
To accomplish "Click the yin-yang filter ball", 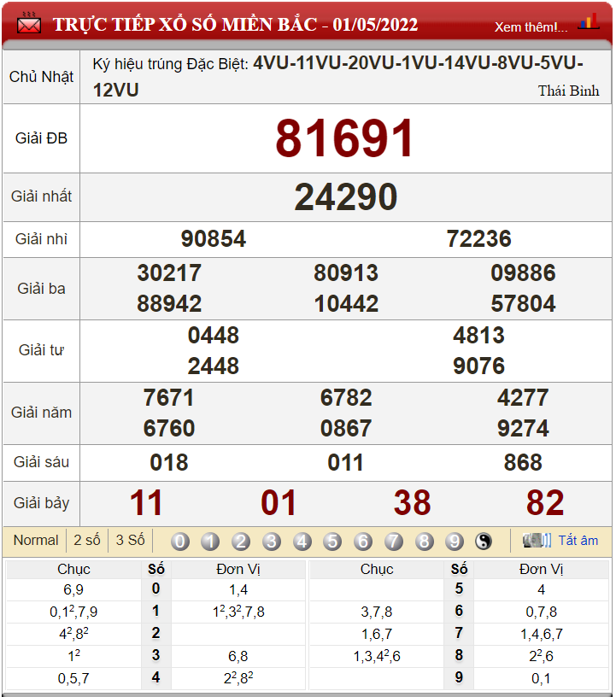I will (484, 541).
